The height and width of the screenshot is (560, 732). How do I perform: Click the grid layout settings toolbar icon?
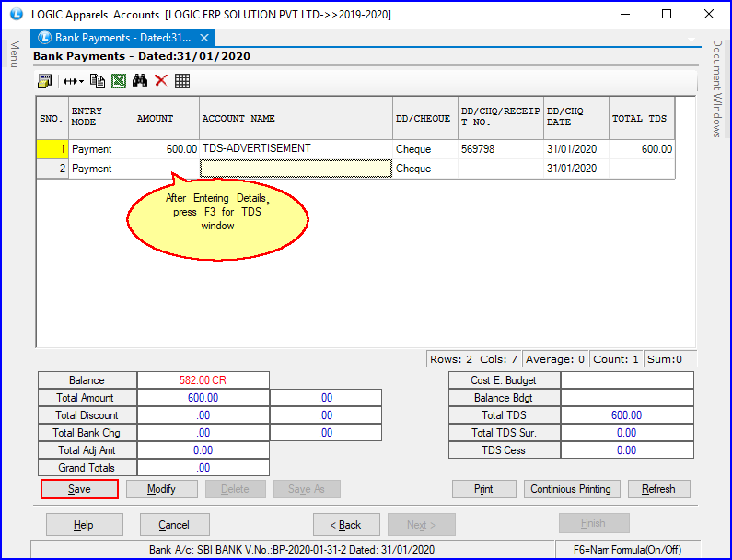tap(44, 81)
